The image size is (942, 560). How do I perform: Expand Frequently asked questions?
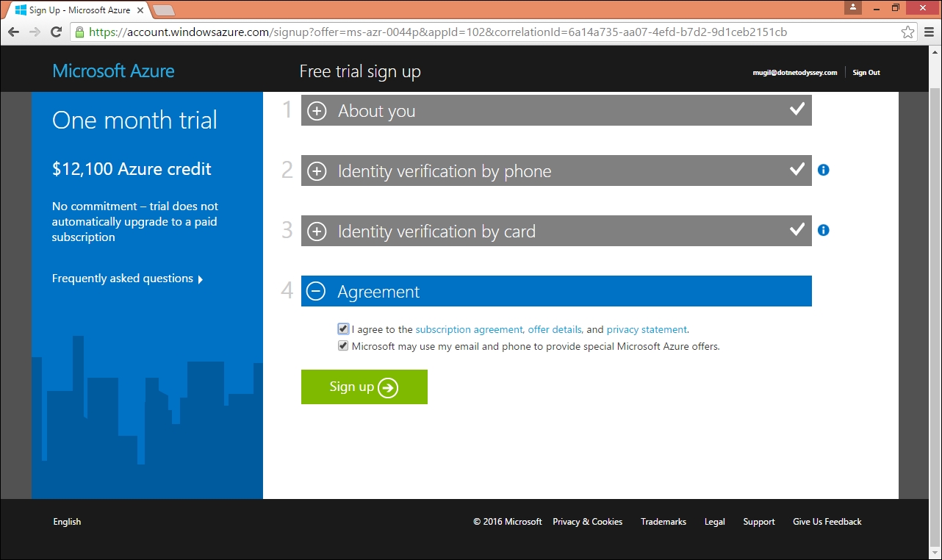tap(127, 279)
